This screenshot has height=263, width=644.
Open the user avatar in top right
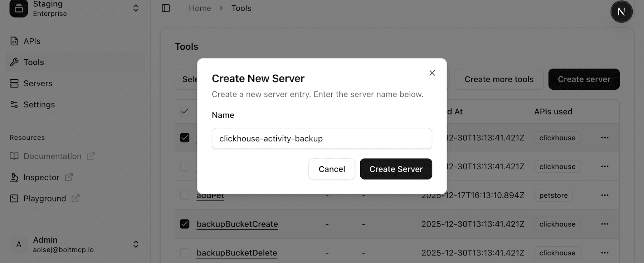point(621,12)
